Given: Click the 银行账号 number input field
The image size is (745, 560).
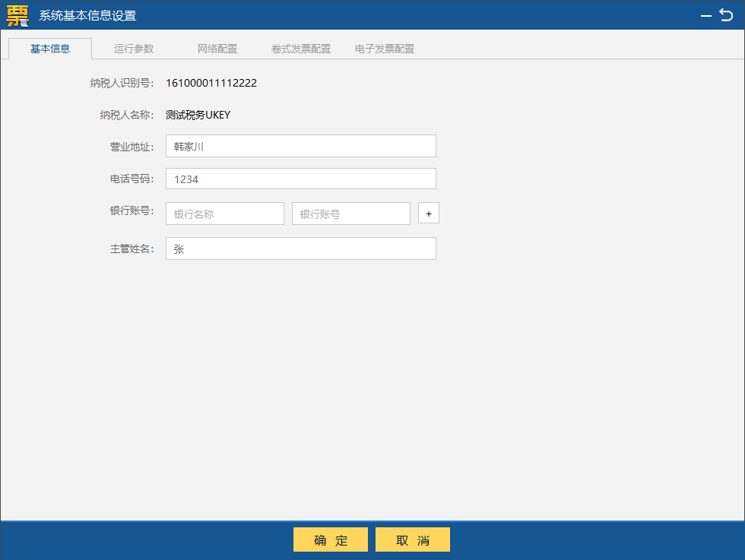Looking at the screenshot, I should (351, 214).
